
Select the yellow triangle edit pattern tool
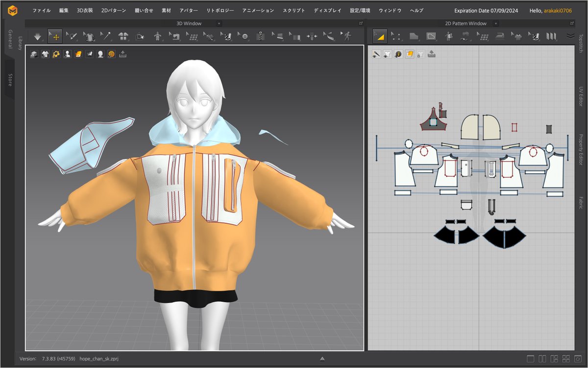[380, 36]
